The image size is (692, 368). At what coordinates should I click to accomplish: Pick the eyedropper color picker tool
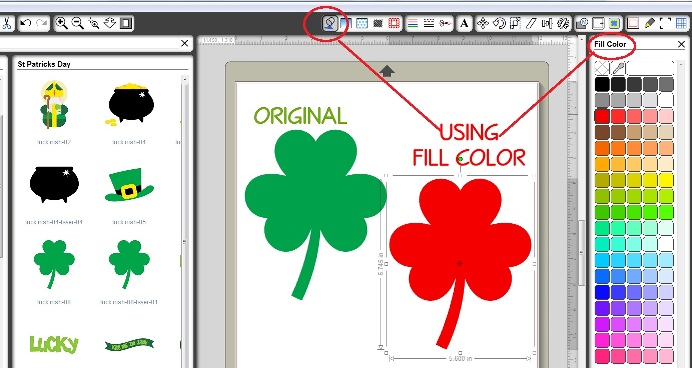(x=618, y=68)
